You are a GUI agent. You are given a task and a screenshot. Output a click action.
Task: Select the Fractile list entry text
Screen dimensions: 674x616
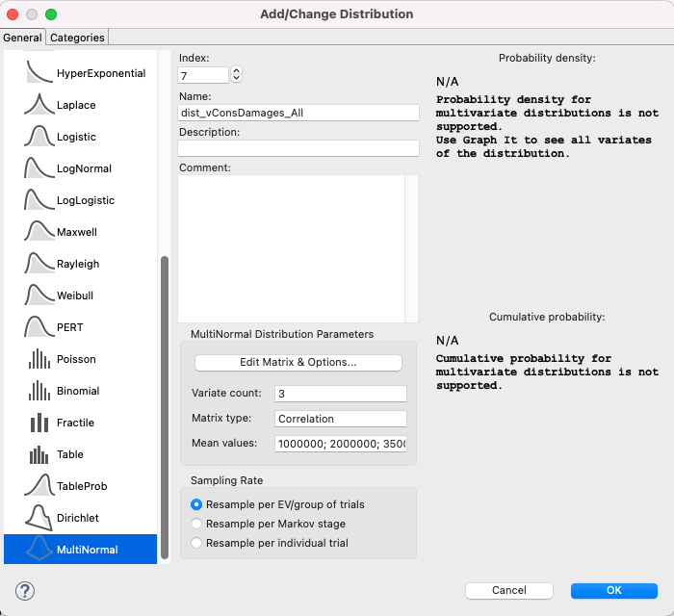tap(75, 423)
